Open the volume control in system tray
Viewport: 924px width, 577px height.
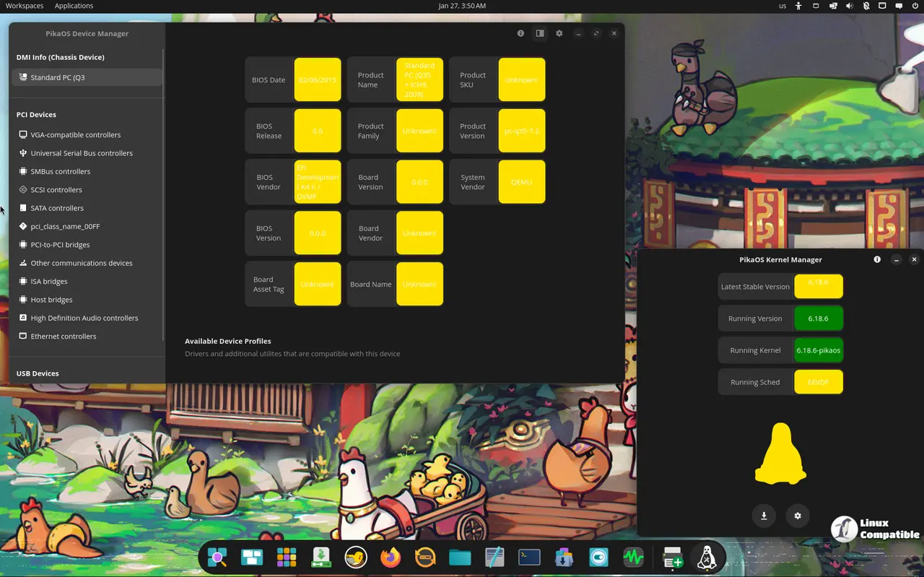[849, 6]
